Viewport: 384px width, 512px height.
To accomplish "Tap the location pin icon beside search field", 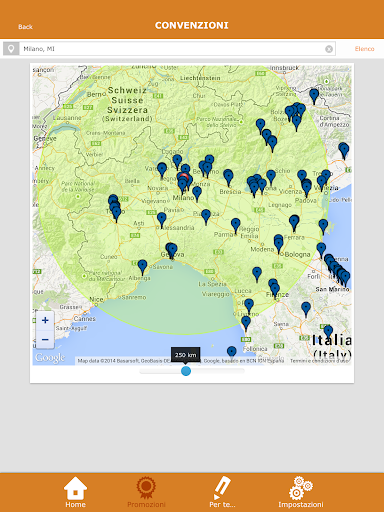I will click(x=11, y=49).
